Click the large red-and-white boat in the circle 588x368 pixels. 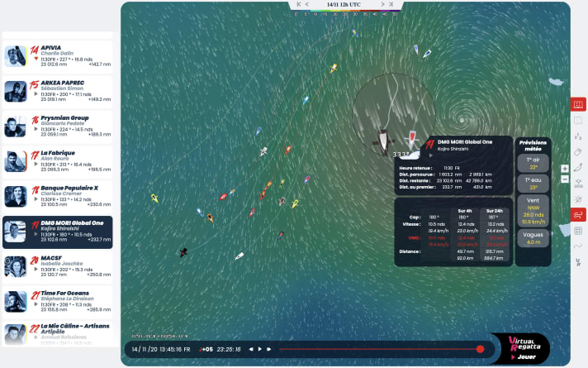(x=411, y=140)
